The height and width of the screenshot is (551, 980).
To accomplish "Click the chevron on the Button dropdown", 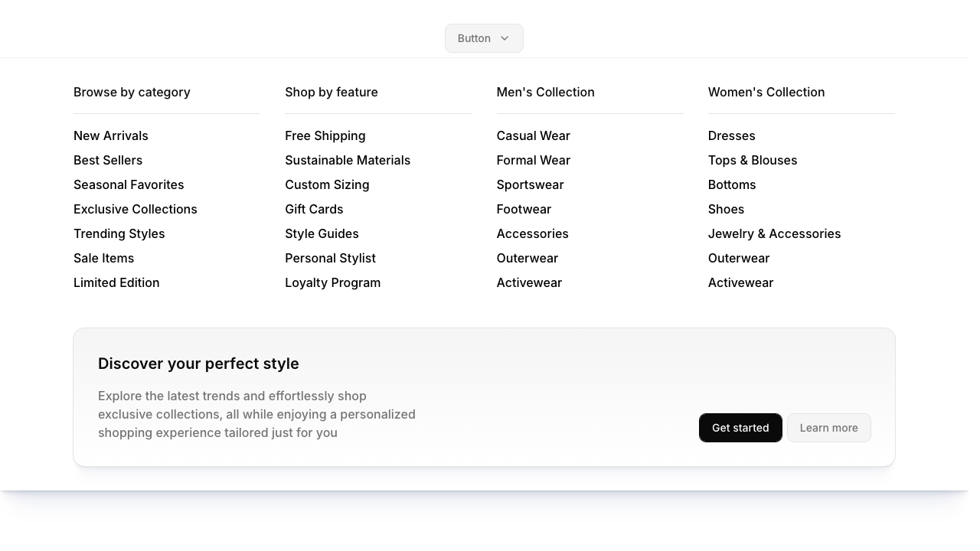I will (505, 38).
